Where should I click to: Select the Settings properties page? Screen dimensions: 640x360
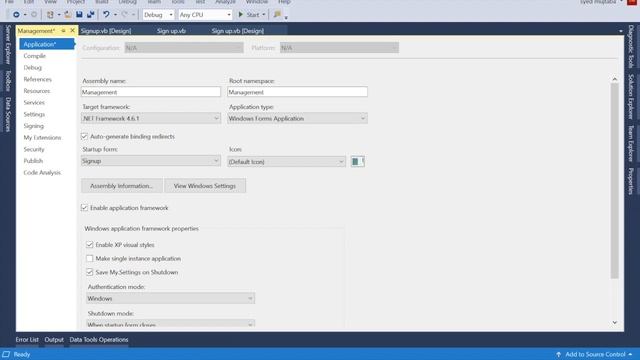[x=34, y=114]
